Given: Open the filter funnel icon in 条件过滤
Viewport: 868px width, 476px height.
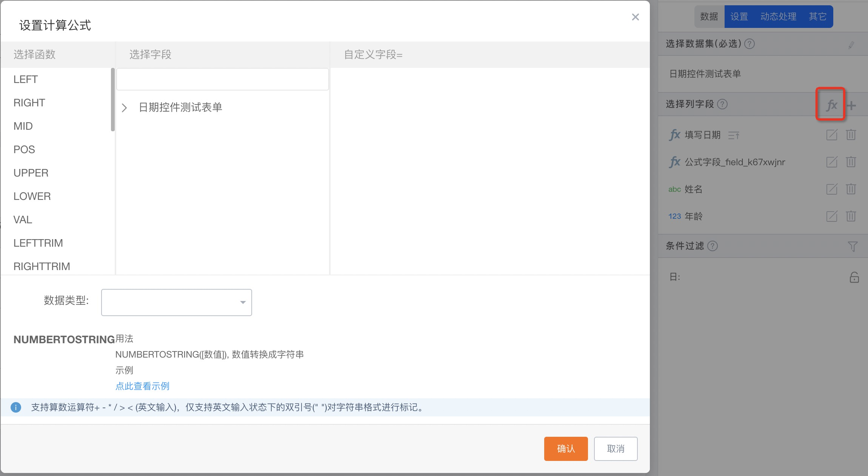Looking at the screenshot, I should [853, 246].
